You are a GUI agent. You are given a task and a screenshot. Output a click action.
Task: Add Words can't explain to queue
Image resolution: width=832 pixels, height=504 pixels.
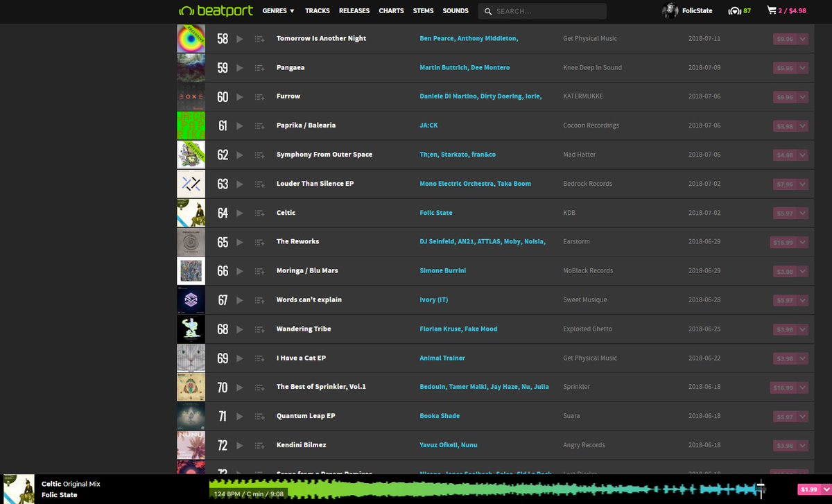[x=260, y=301]
